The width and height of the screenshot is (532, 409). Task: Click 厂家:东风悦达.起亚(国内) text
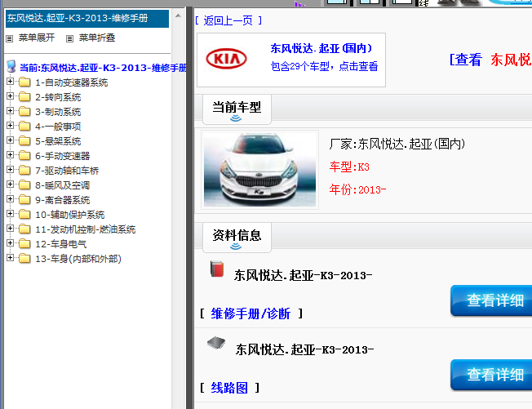397,144
